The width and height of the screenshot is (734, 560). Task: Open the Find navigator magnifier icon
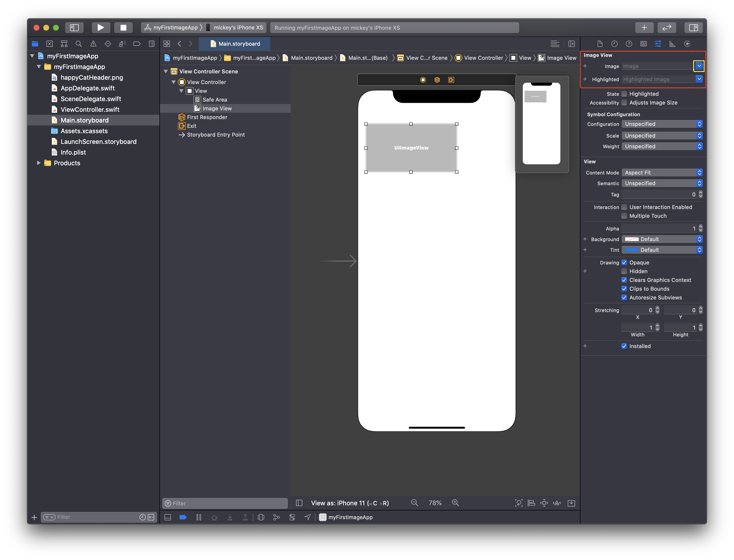pyautogui.click(x=79, y=44)
